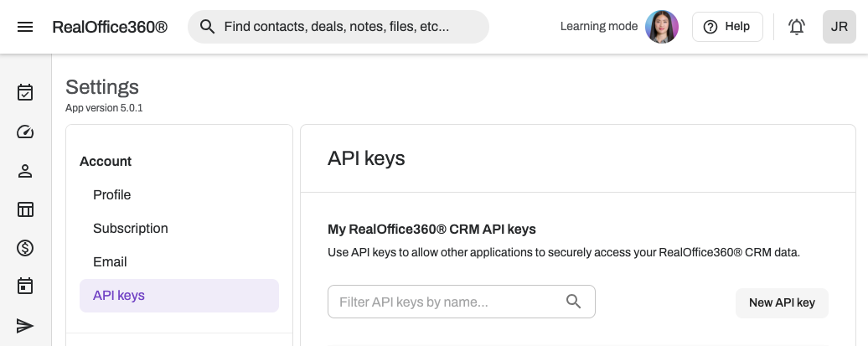868x346 pixels.
Task: Click the global Find contacts search box
Action: 344,27
